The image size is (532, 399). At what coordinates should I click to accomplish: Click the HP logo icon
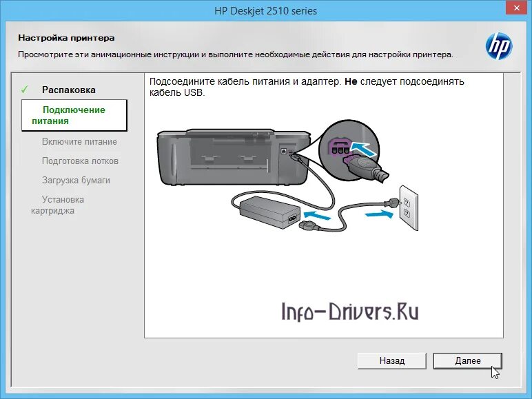[x=499, y=46]
